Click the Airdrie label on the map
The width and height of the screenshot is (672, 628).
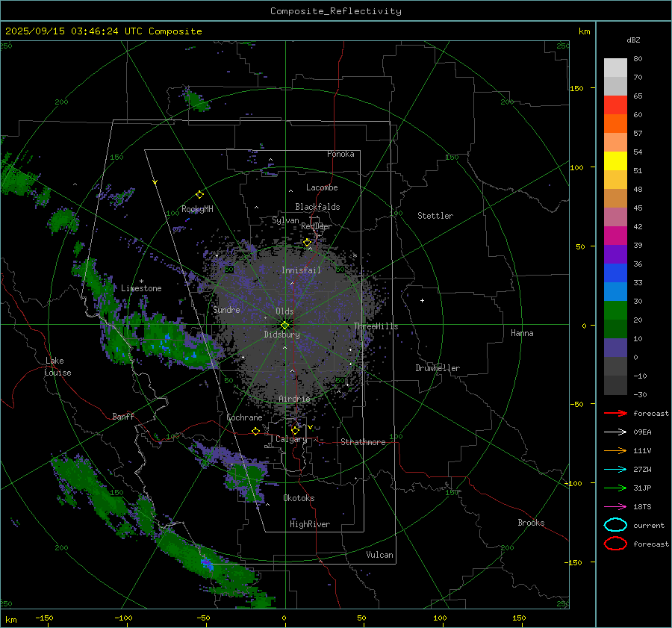(294, 399)
